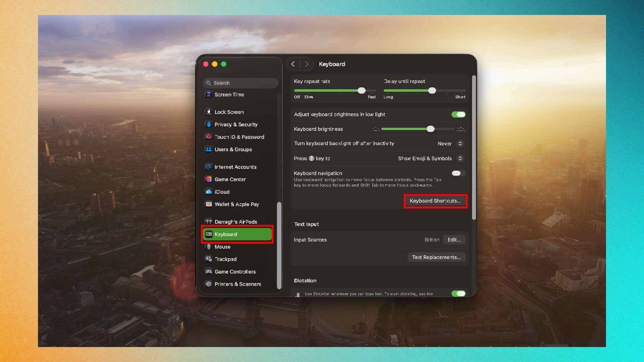Screen dimensions: 644x362
Task: Click Edit next to Input Sources
Action: [454, 240]
